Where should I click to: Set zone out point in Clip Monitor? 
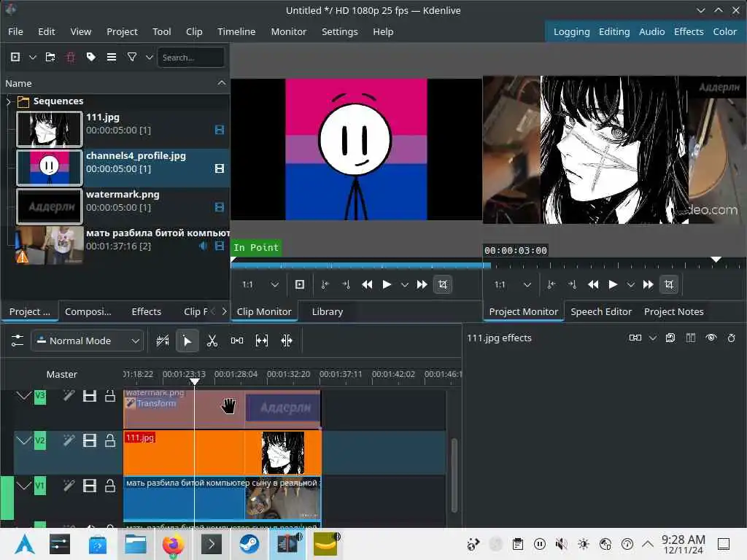346,285
